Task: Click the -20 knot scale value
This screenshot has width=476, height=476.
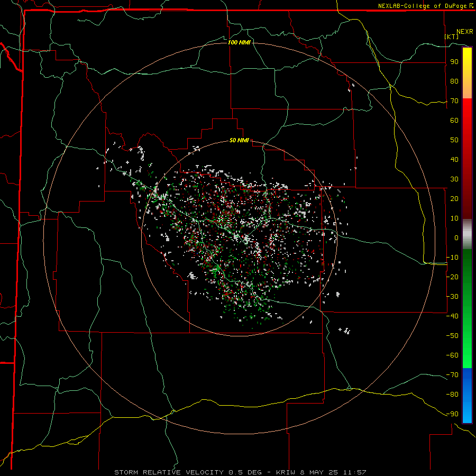Action: [452, 277]
